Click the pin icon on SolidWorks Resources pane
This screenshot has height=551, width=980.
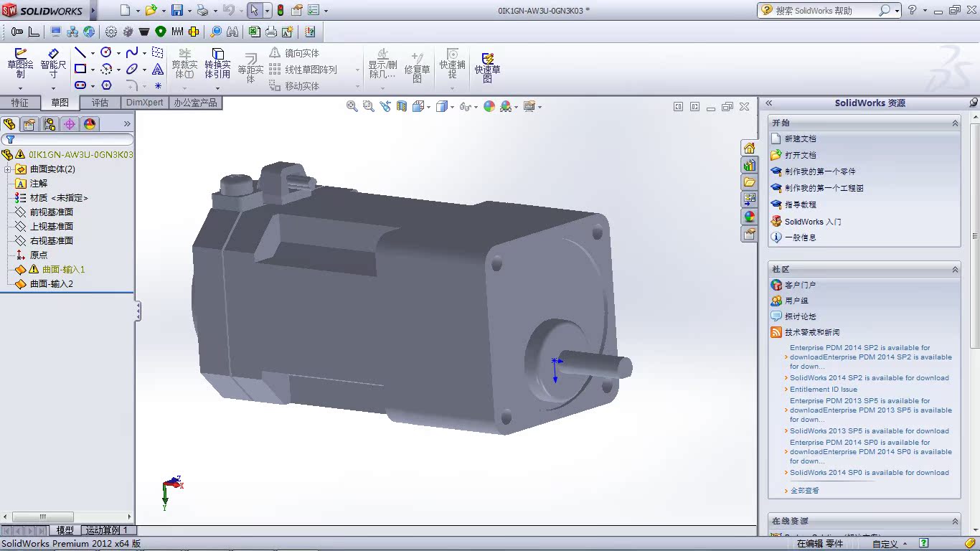(x=973, y=103)
